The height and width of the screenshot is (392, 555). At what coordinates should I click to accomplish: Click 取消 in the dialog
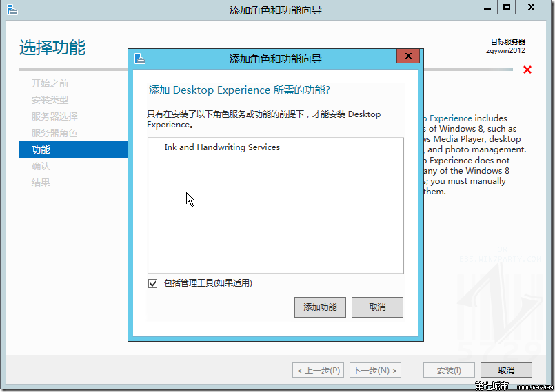pos(377,307)
